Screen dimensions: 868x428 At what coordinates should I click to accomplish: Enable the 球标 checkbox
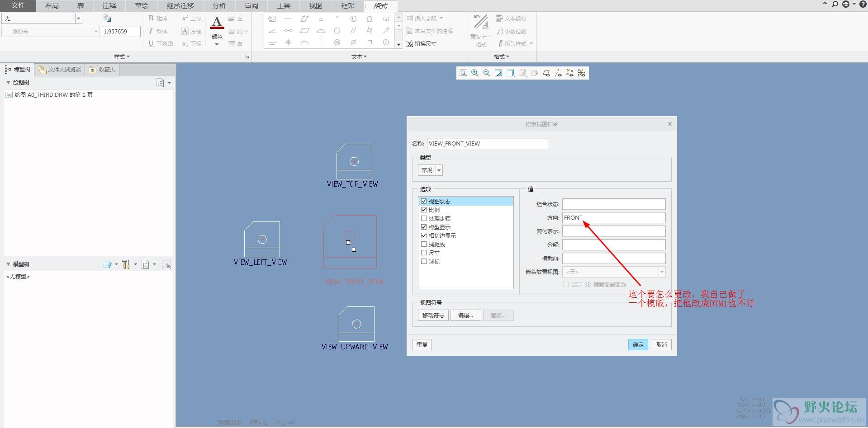pos(424,262)
